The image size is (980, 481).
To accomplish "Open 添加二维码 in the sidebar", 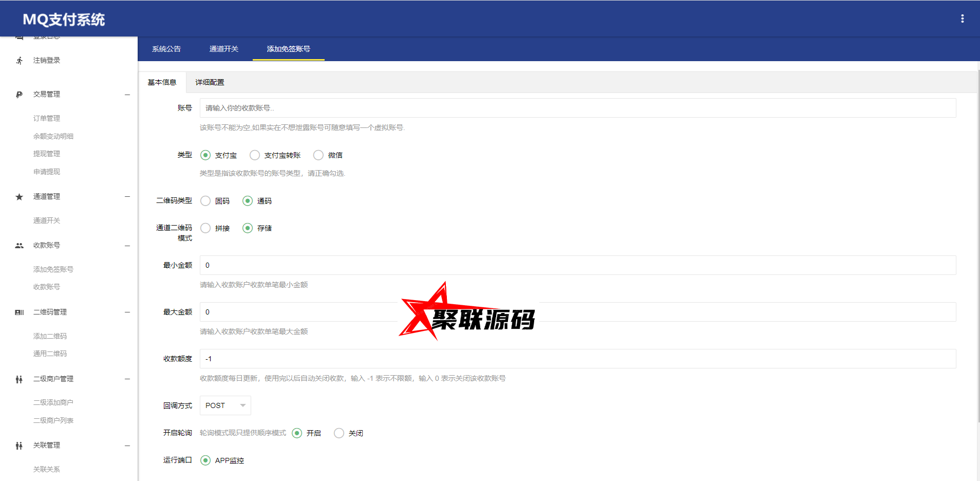I will pos(50,337).
